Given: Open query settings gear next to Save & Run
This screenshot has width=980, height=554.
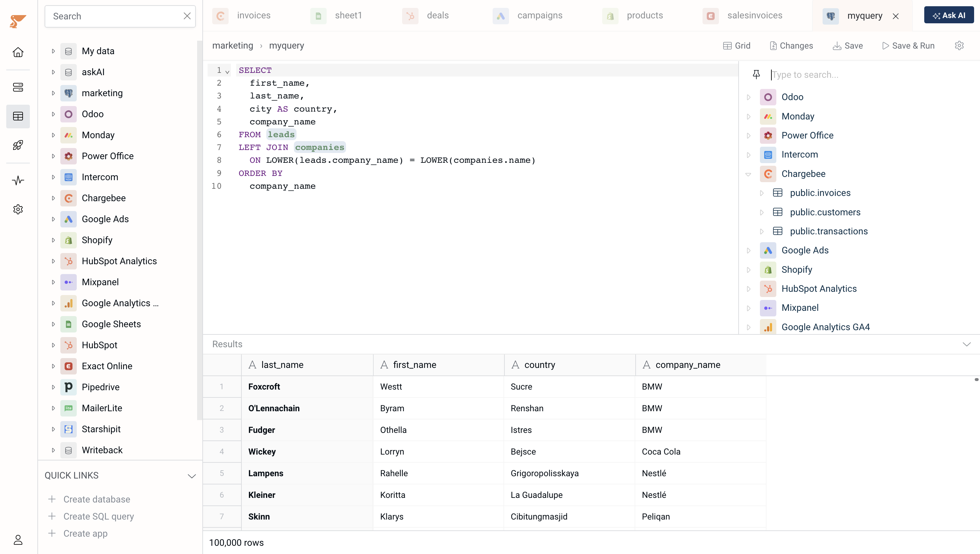Looking at the screenshot, I should coord(959,46).
